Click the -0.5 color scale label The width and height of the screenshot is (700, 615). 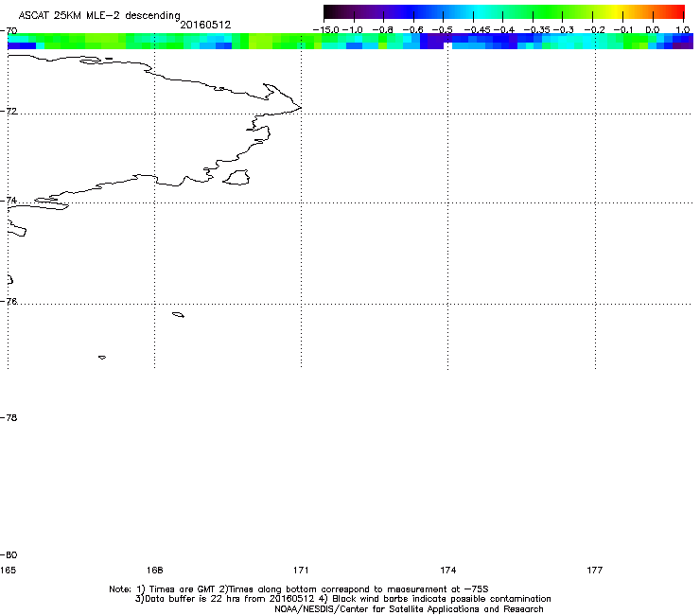tap(442, 30)
